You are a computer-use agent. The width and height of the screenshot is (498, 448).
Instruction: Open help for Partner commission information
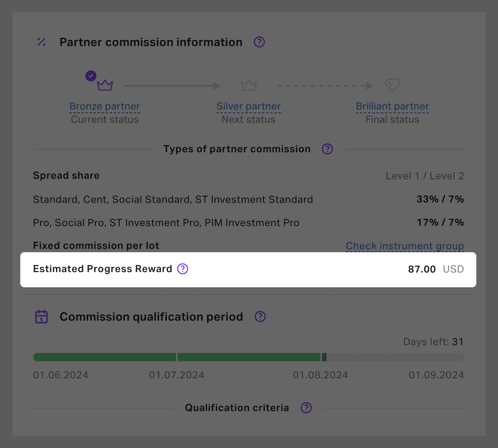pyautogui.click(x=259, y=42)
